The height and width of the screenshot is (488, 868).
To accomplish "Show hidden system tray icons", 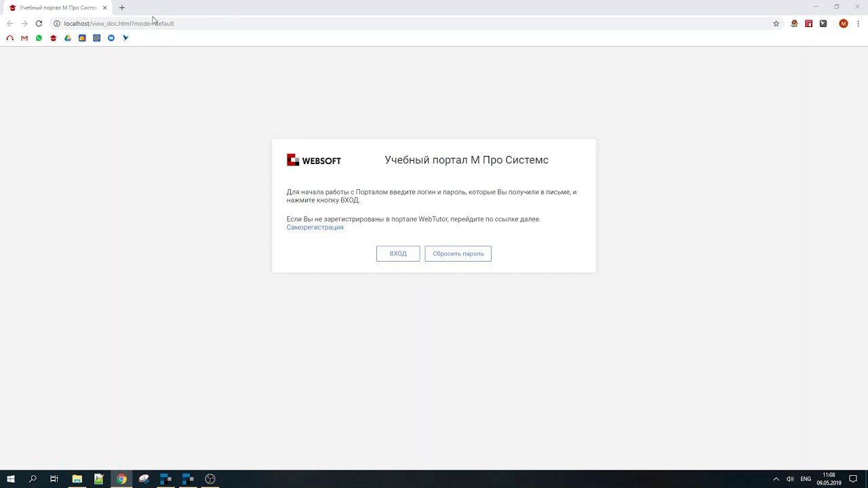I will (776, 479).
